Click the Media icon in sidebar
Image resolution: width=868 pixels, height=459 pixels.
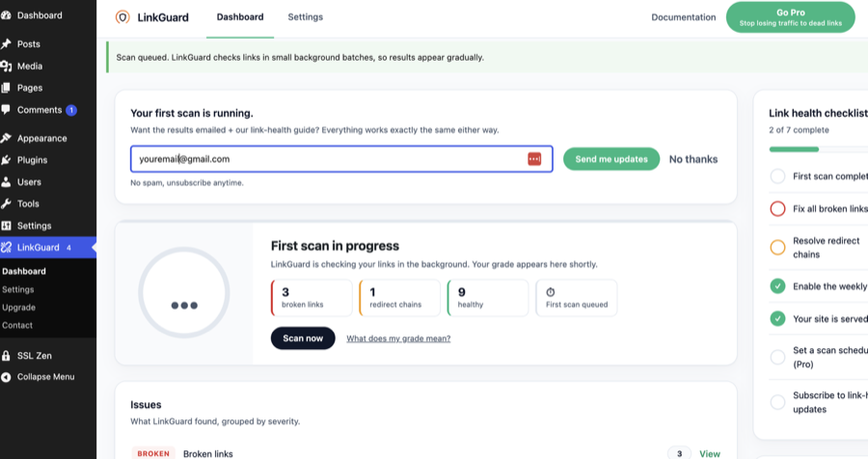point(6,66)
